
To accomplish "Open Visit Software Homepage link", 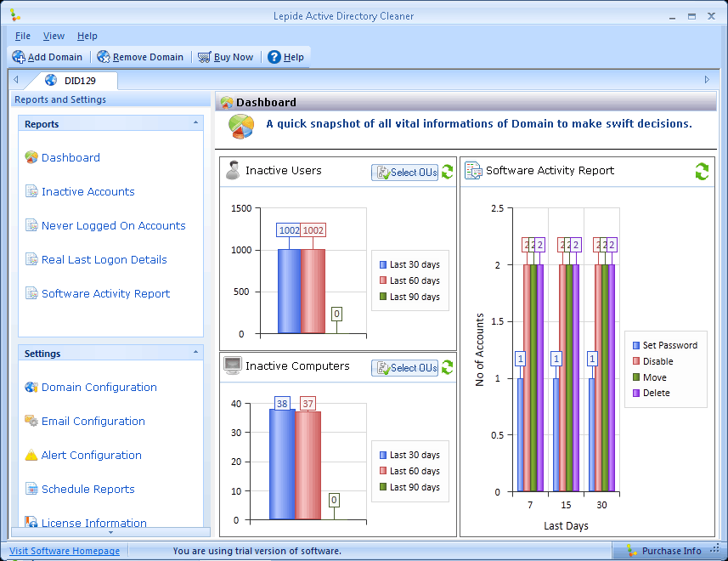I will (65, 551).
